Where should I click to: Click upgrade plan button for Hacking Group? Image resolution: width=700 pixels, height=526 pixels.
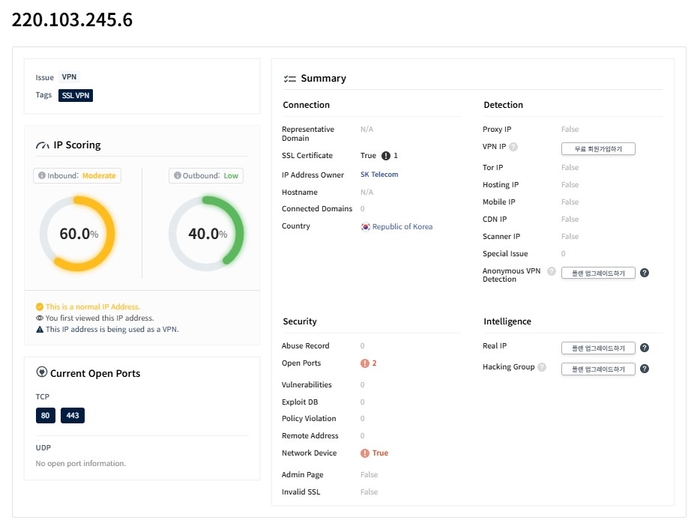tap(598, 369)
